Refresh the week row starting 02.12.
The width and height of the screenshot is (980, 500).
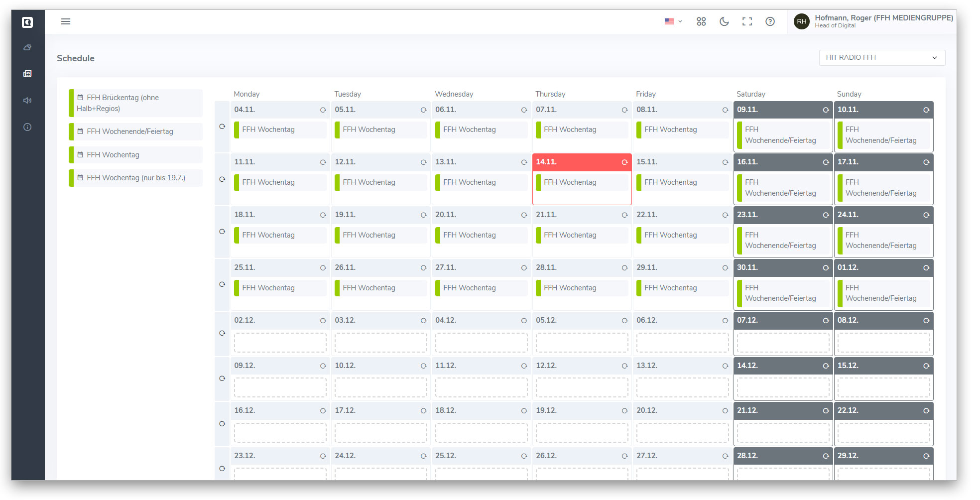click(222, 333)
